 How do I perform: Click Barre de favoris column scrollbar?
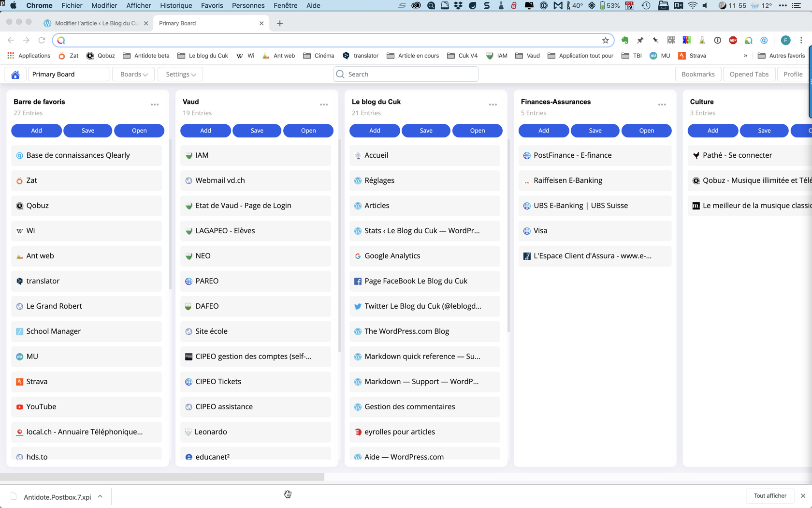170,214
